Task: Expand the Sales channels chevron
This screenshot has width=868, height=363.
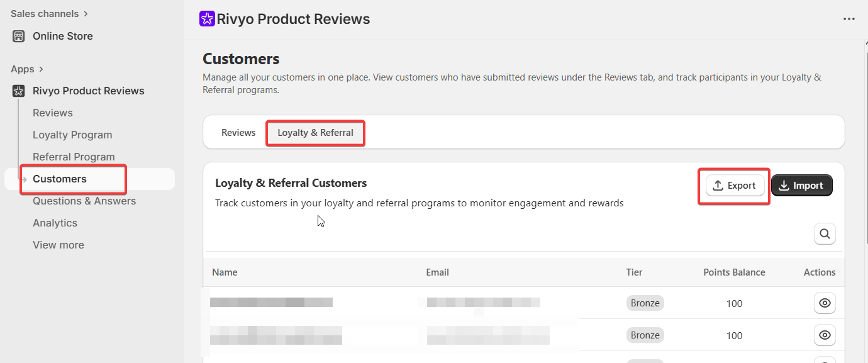Action: pos(86,13)
